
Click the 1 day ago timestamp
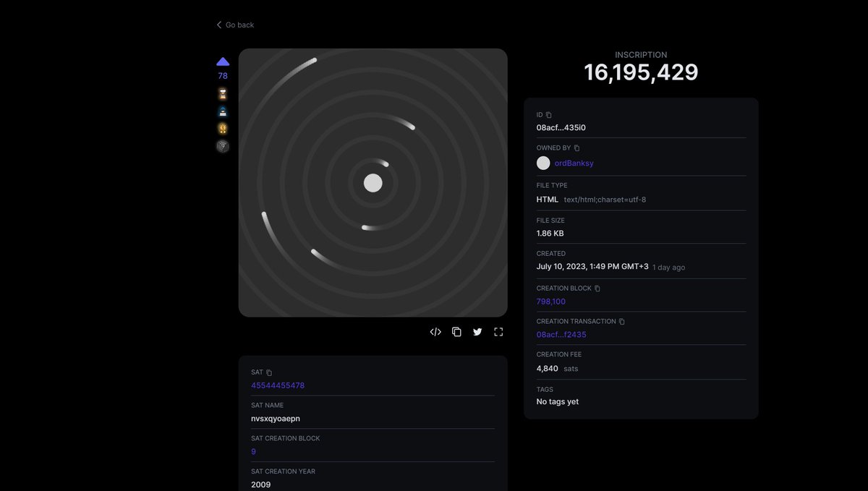pos(669,268)
